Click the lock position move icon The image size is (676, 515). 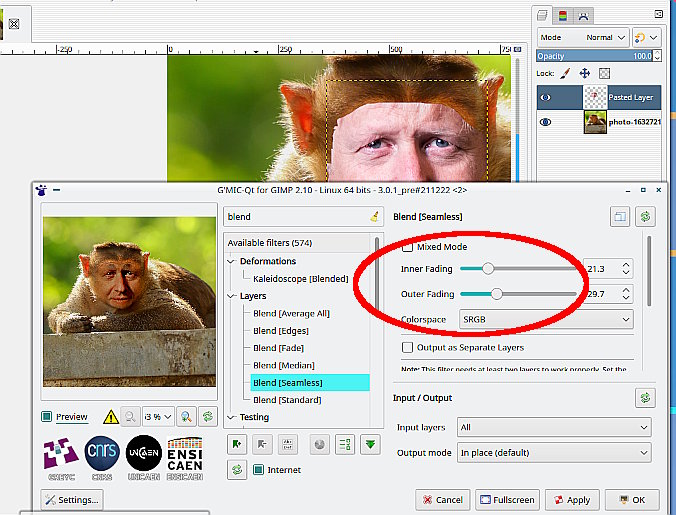pyautogui.click(x=585, y=73)
